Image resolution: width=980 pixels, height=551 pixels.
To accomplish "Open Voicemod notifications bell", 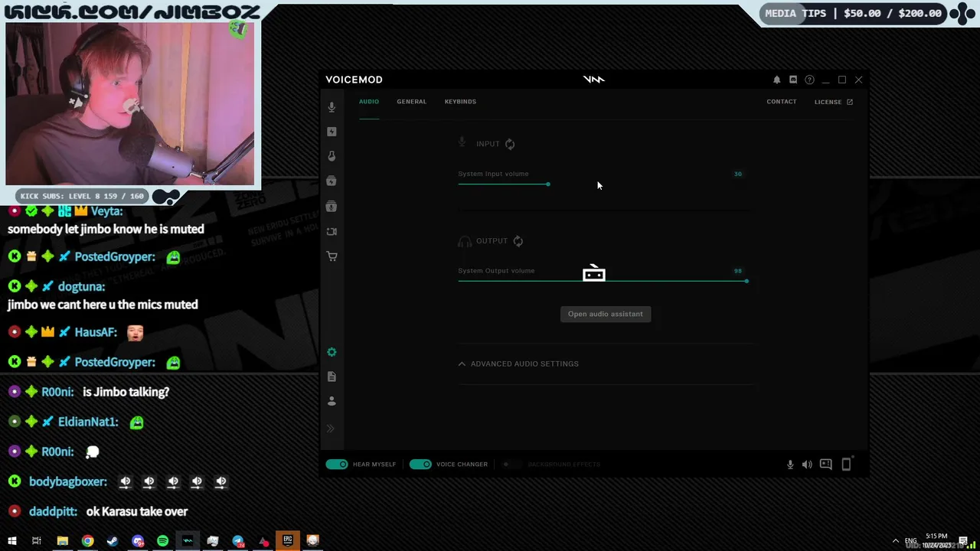I will click(776, 80).
